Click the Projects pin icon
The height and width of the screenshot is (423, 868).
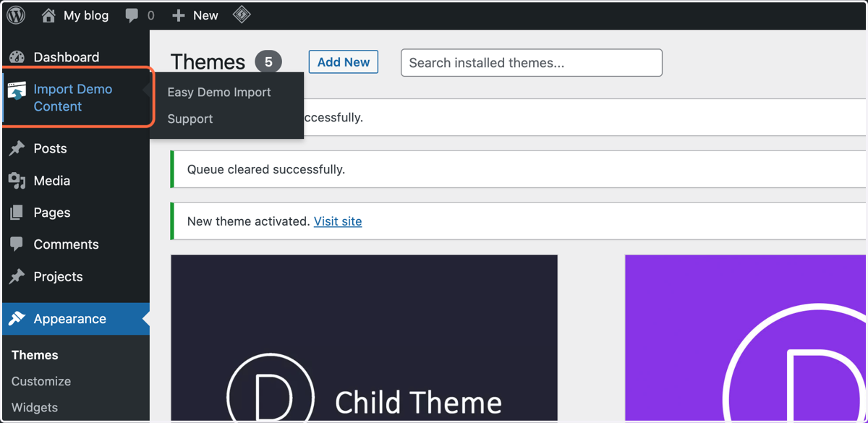[17, 276]
